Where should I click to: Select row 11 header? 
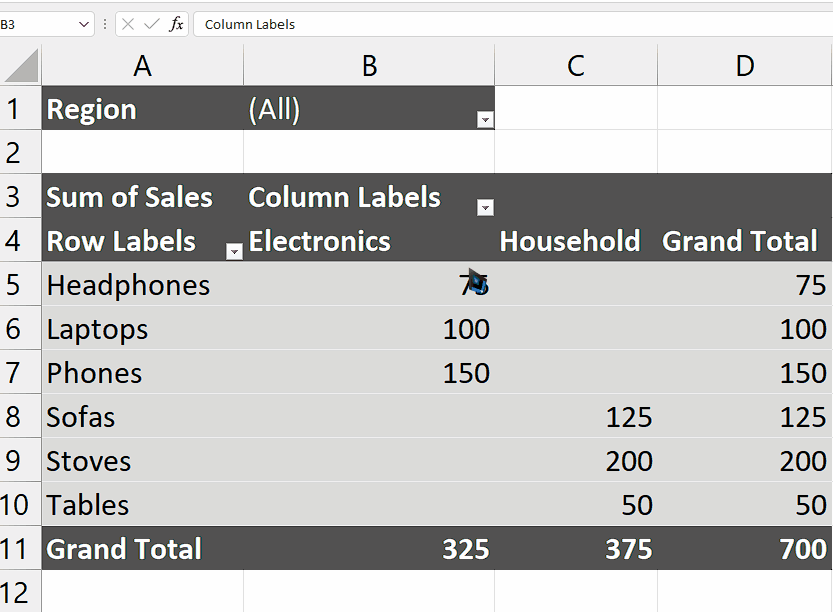(18, 549)
